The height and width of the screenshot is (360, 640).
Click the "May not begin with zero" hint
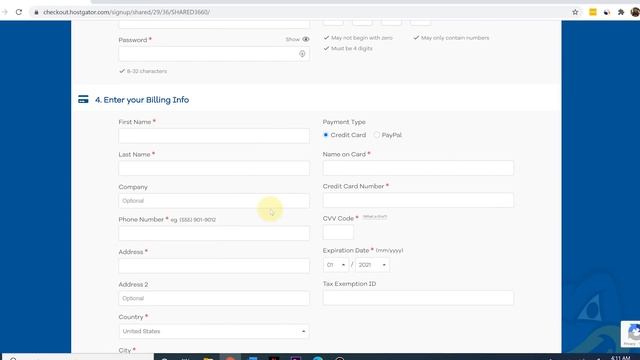[x=362, y=38]
